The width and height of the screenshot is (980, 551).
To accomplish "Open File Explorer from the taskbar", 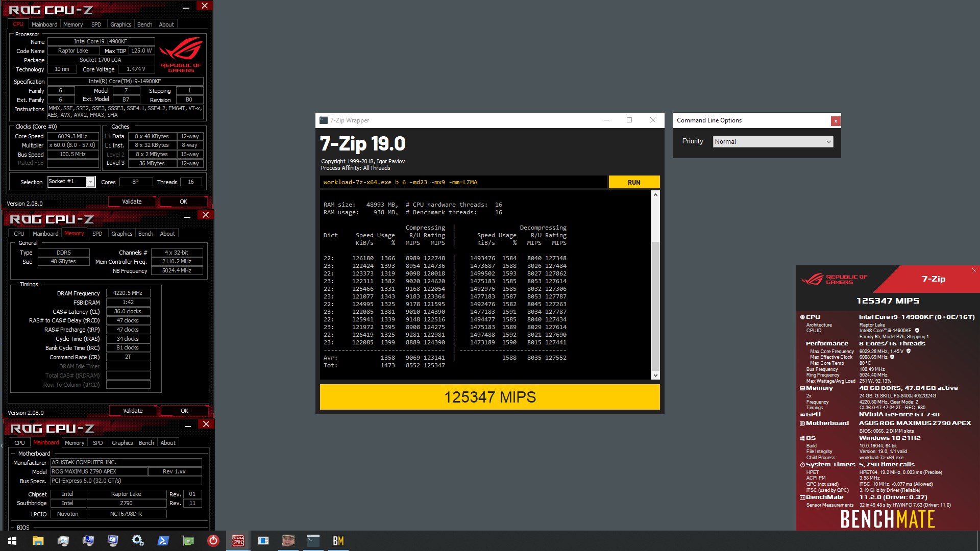I will [38, 541].
